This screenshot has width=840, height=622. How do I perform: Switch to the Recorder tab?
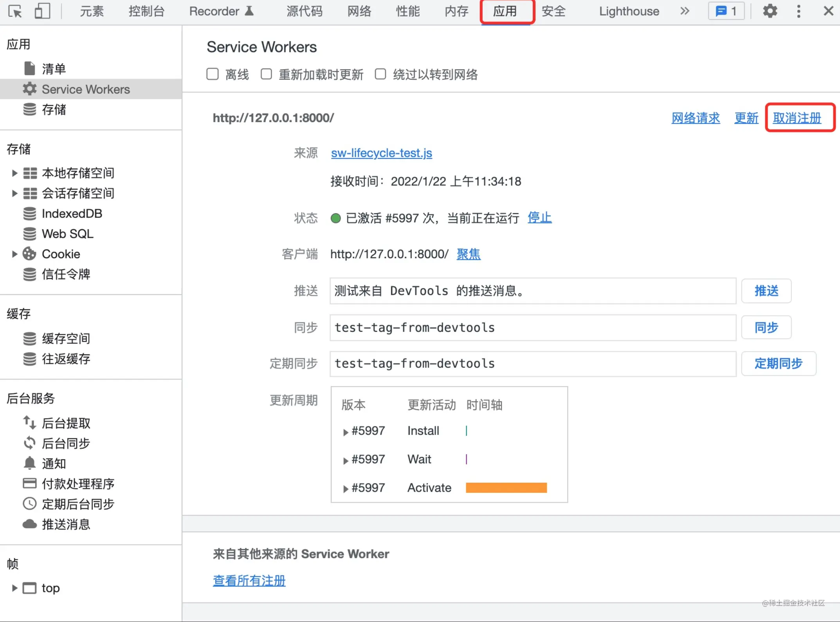(222, 11)
